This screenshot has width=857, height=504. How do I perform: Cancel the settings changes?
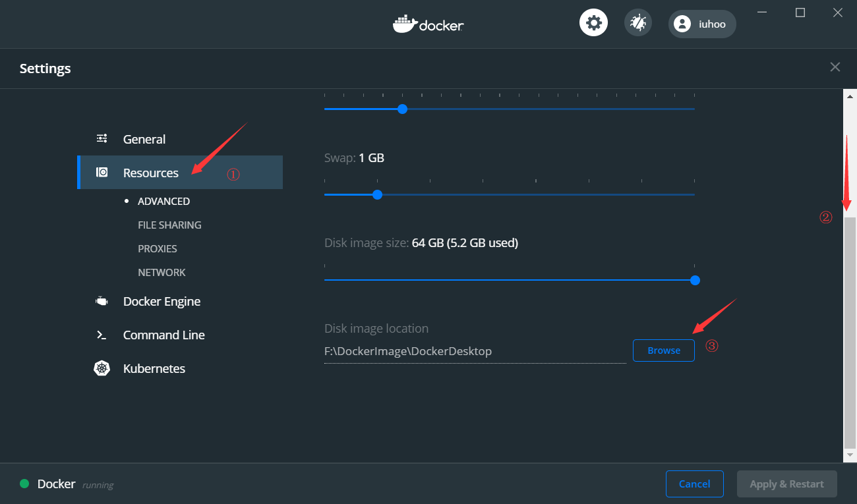coord(695,484)
